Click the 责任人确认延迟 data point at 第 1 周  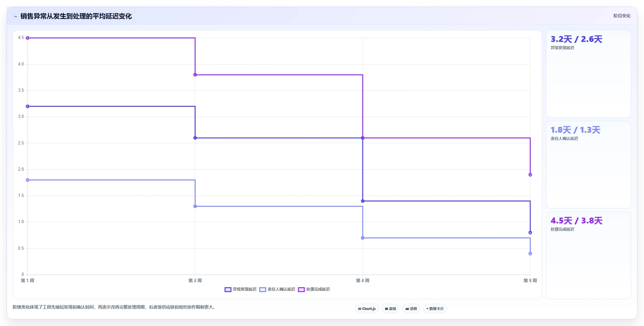[28, 180]
